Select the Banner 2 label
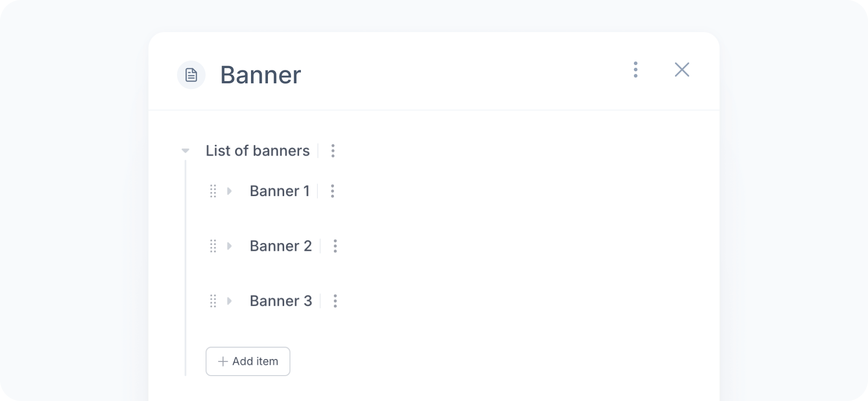The width and height of the screenshot is (868, 401). point(280,246)
